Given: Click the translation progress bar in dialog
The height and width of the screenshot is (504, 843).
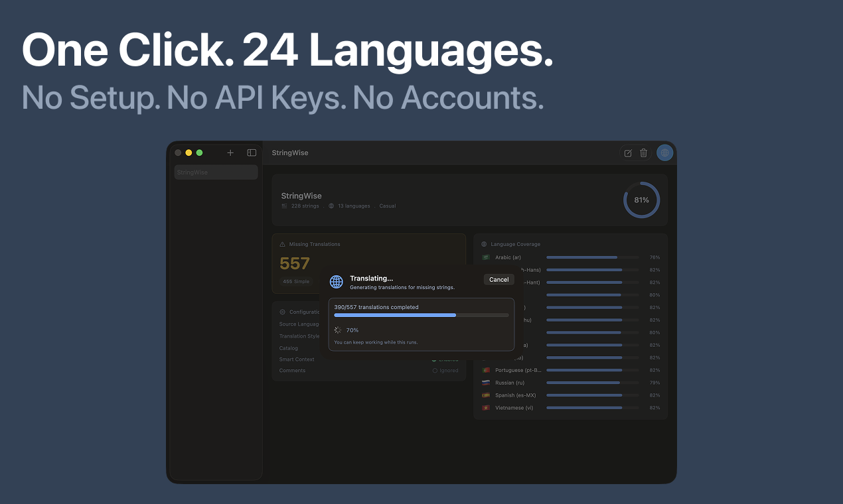Looking at the screenshot, I should 421,315.
